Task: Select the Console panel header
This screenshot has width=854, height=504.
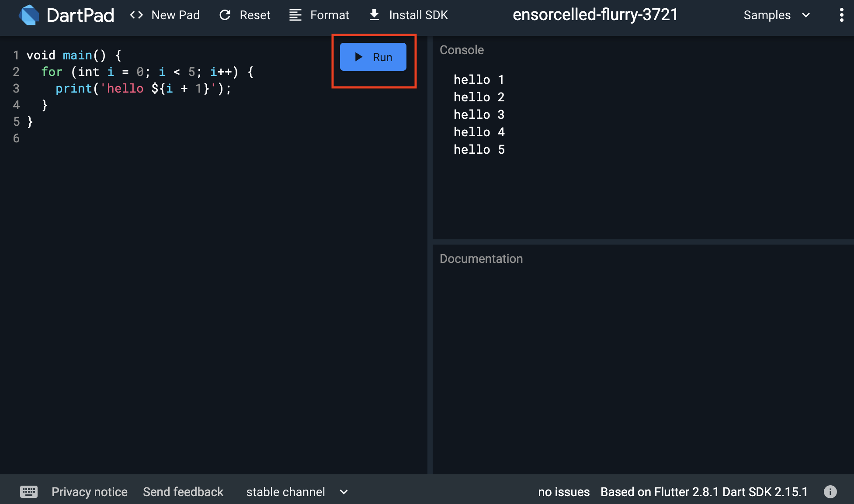Action: tap(462, 50)
